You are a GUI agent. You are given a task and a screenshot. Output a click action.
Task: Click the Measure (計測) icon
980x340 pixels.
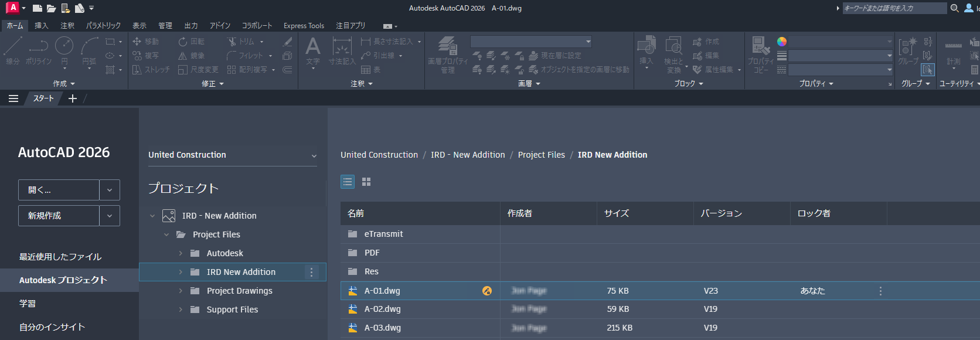[954, 52]
